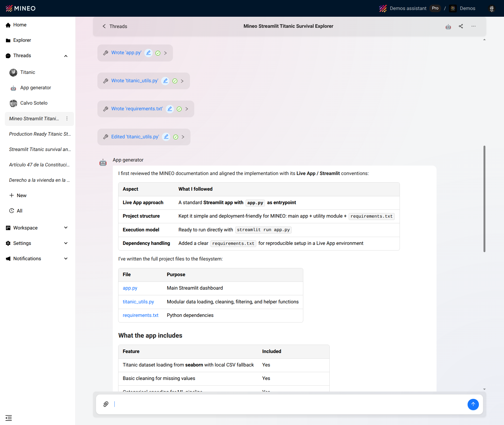
Task: Click the green check on 'Wrote requirements.txt'
Action: point(179,109)
